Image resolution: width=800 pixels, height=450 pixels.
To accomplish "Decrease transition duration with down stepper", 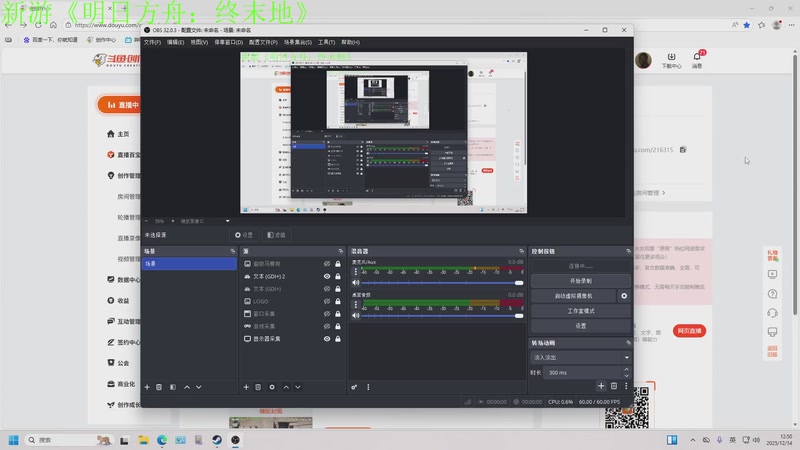I will click(x=627, y=376).
